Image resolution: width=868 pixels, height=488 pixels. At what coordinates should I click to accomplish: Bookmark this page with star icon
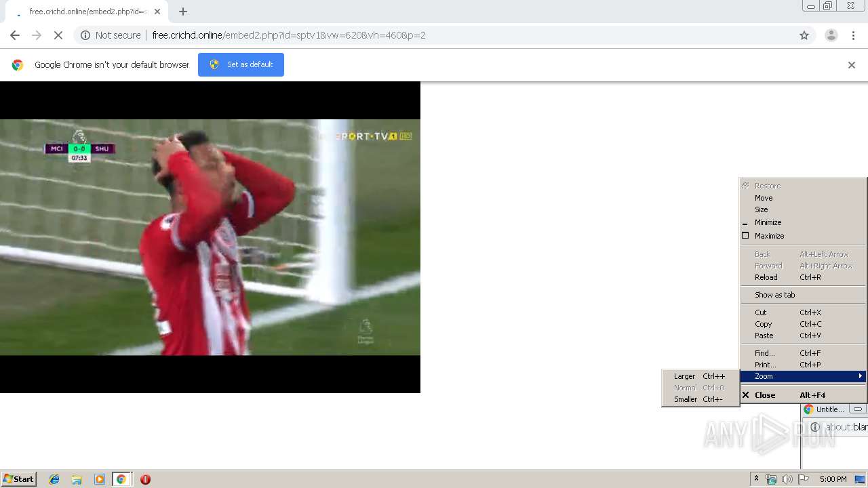pos(804,35)
